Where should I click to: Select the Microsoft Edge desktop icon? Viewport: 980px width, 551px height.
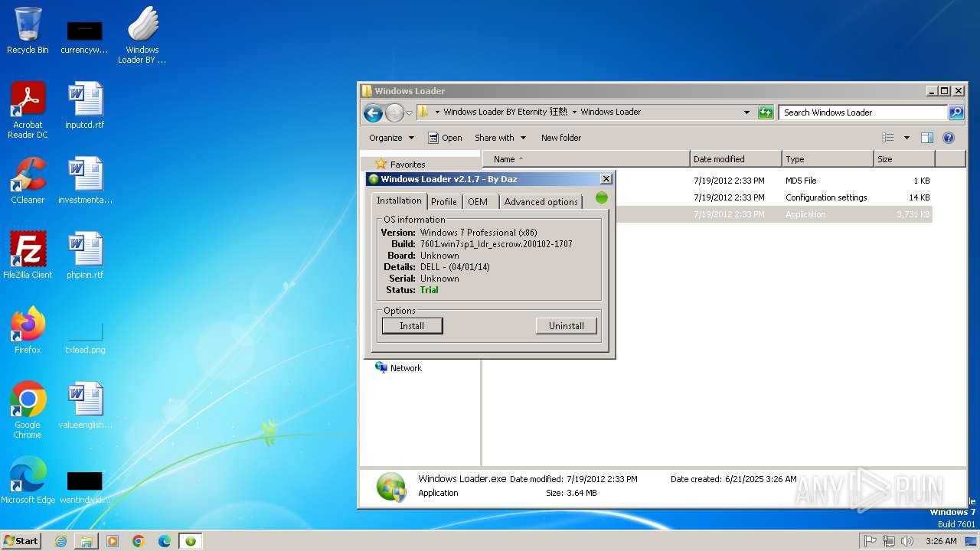[x=28, y=481]
